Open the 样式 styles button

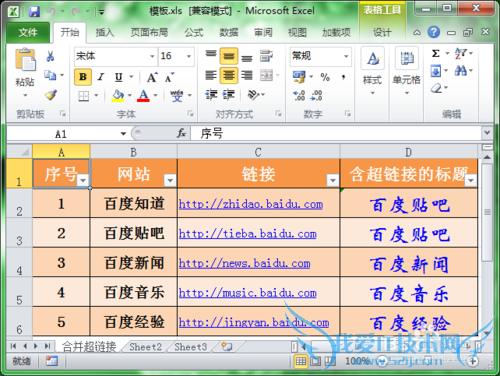tap(372, 71)
